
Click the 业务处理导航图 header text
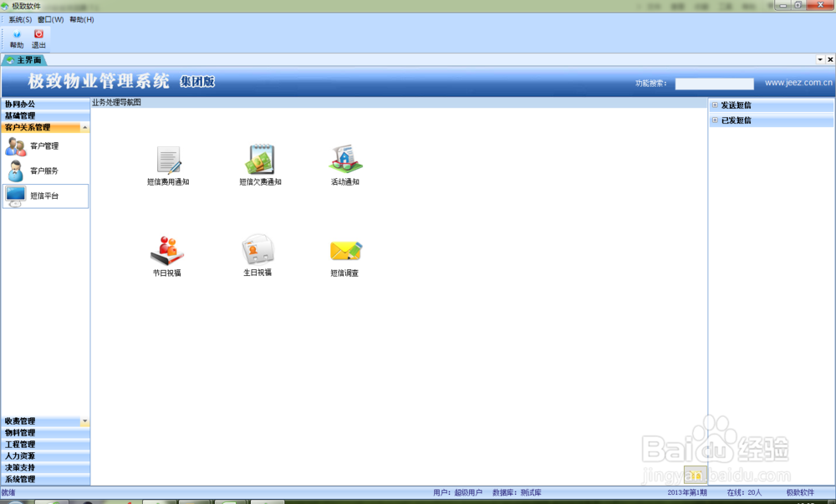click(x=117, y=102)
